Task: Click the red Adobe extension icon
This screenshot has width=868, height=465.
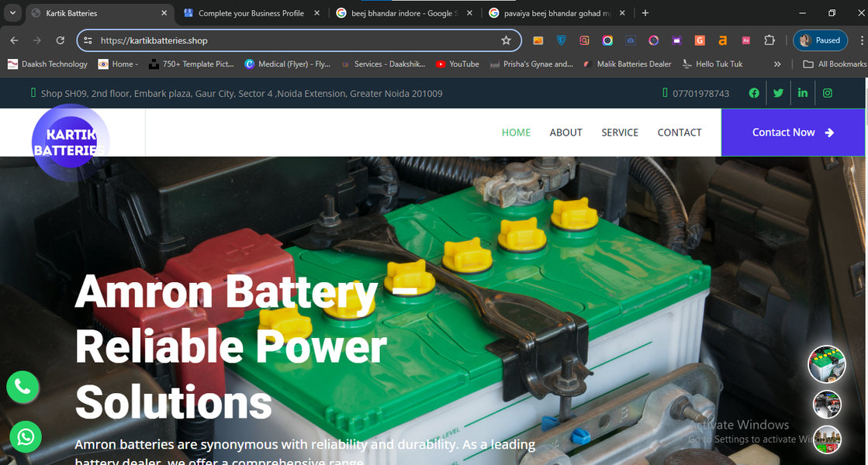Action: [745, 40]
